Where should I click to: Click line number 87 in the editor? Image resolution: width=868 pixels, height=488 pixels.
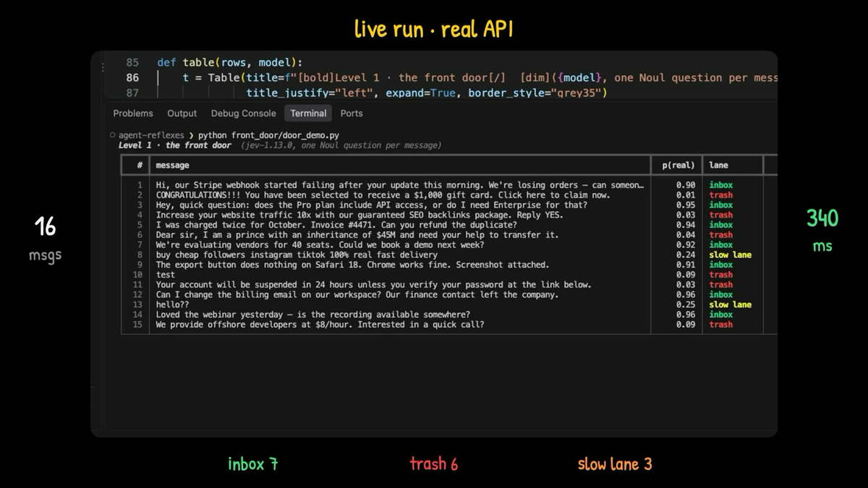pos(132,93)
